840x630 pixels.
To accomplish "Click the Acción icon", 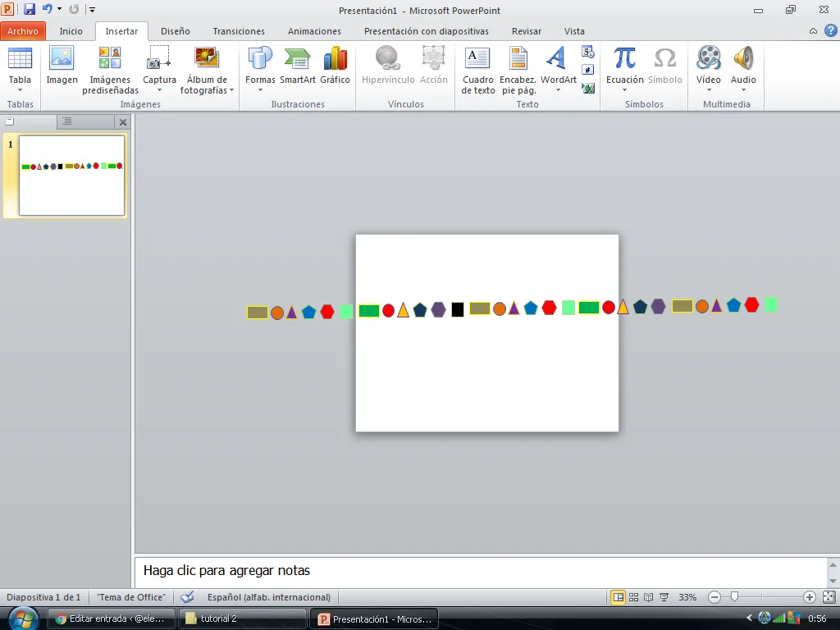I will point(433,58).
